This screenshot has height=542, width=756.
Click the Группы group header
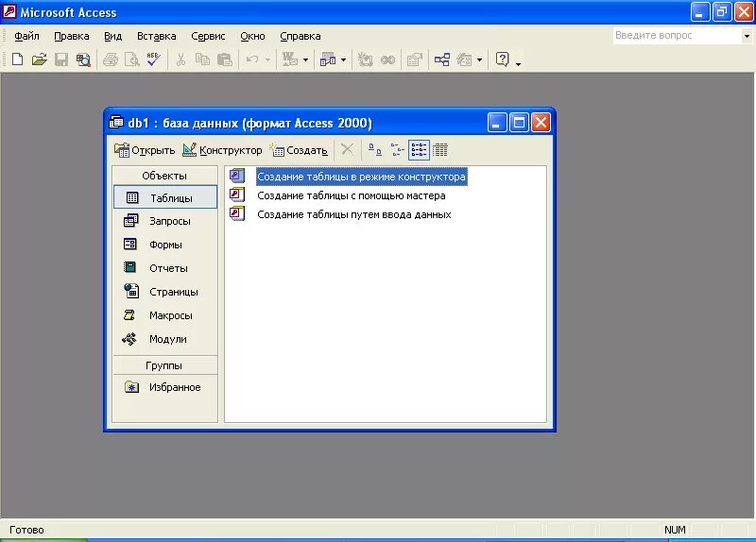(x=164, y=365)
